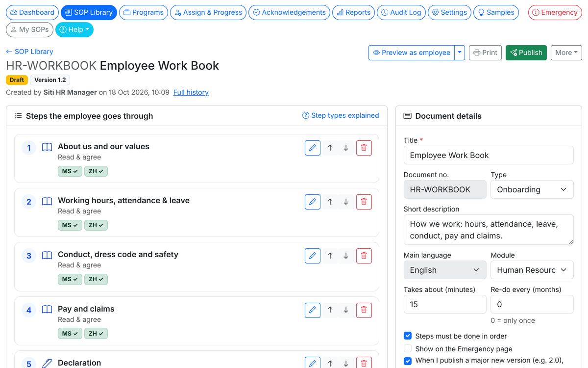Delete step 2 Working hours, attendance & leave

[x=364, y=202]
